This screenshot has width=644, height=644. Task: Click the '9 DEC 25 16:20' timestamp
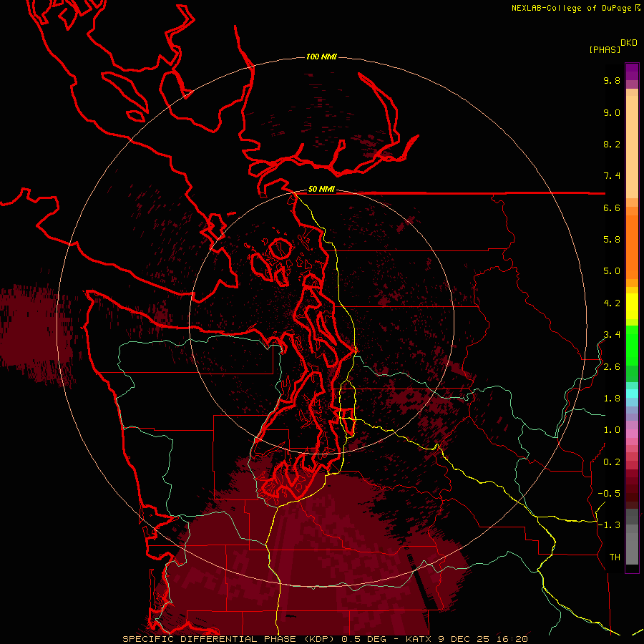pos(484,639)
